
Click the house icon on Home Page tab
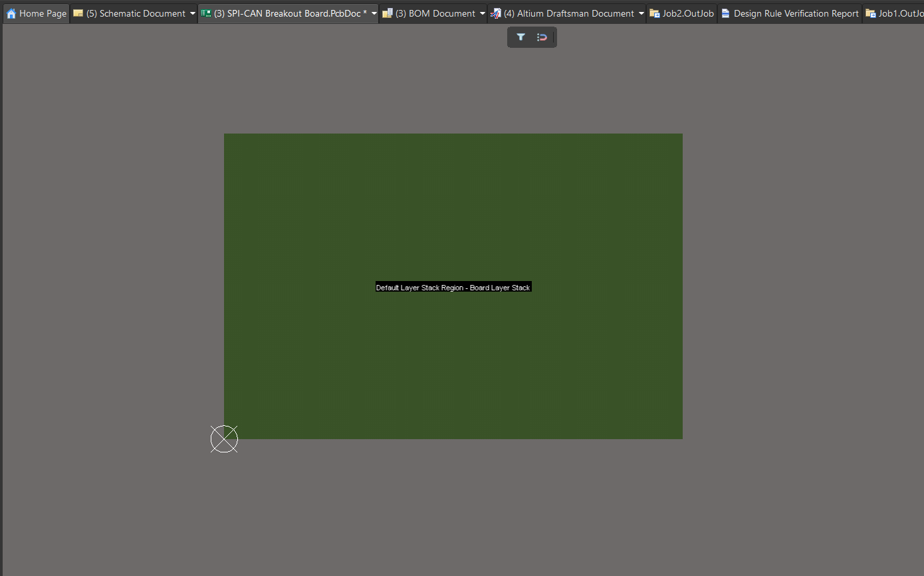11,13
